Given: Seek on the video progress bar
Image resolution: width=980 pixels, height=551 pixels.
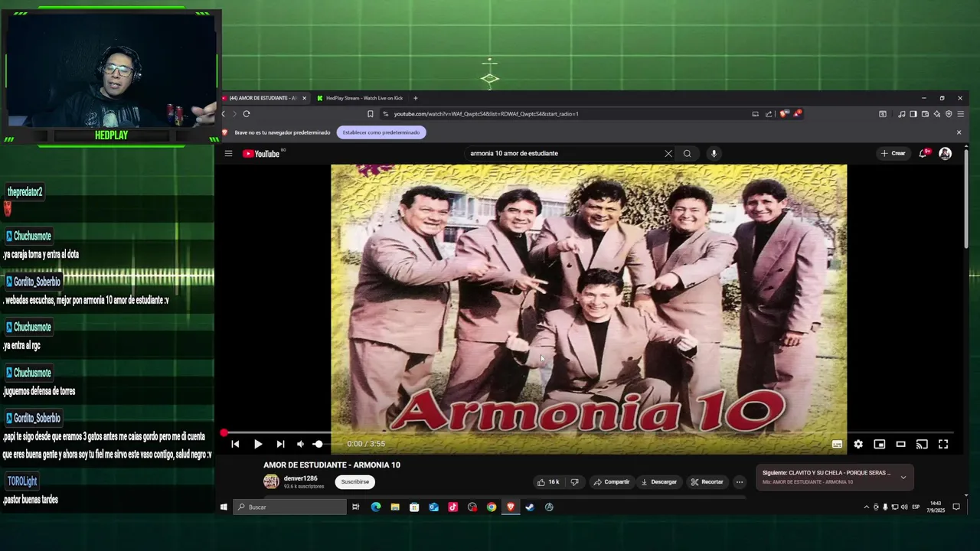Looking at the screenshot, I should click(x=588, y=433).
